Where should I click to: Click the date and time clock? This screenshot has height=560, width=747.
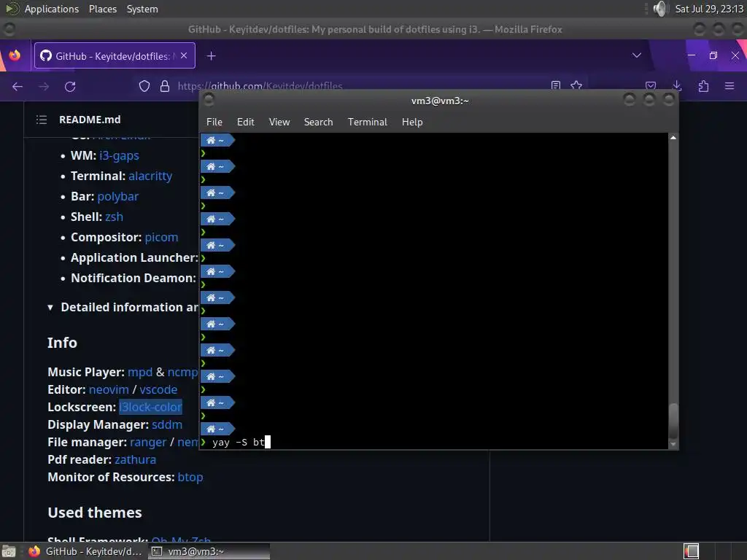pyautogui.click(x=709, y=9)
